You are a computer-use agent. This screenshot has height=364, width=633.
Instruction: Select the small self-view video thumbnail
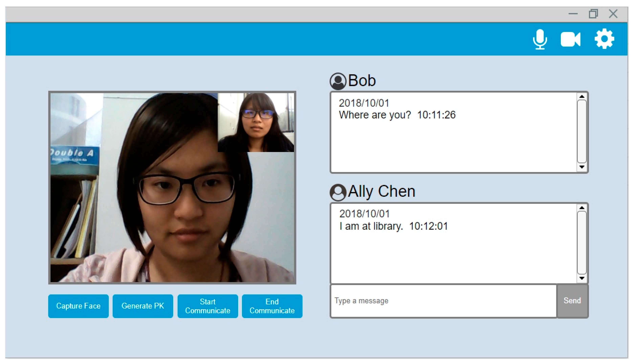tap(256, 122)
